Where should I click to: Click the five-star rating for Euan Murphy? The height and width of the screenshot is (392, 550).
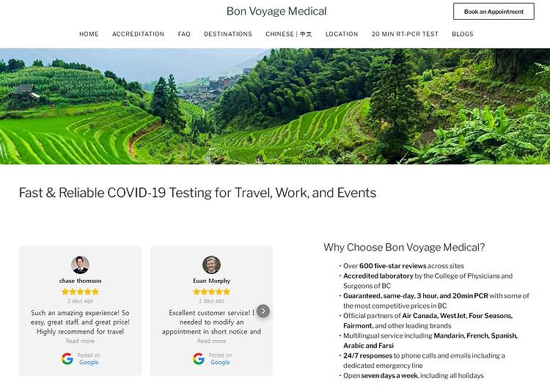[211, 292]
